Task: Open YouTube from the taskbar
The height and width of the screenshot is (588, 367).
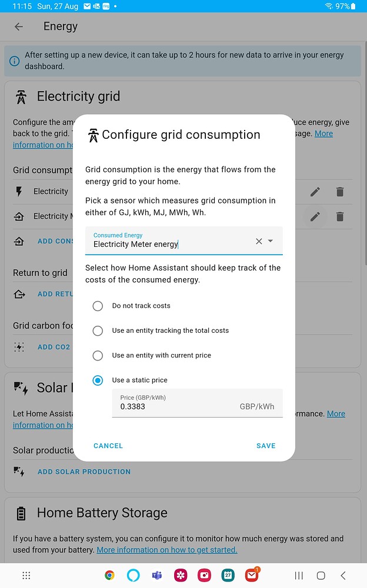Action: 204,575
